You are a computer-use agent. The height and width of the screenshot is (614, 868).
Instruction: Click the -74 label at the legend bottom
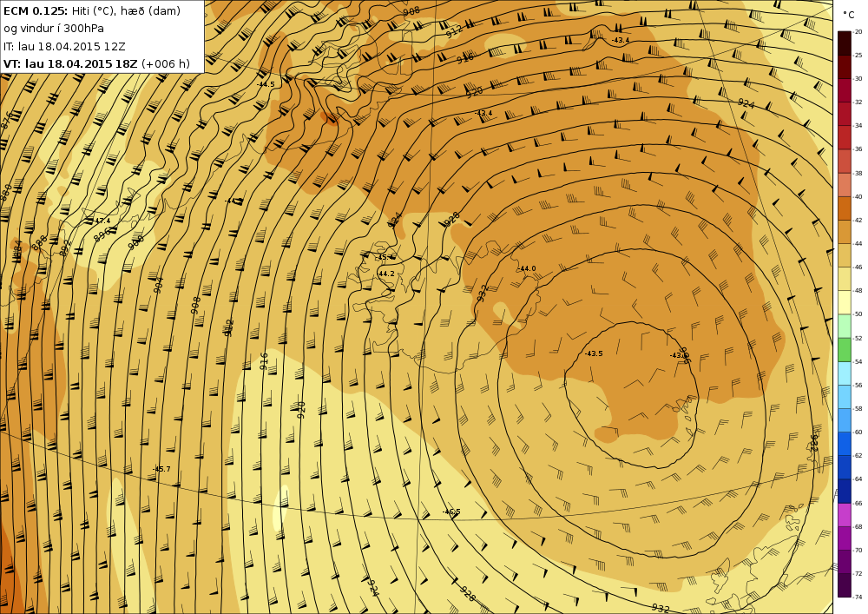[x=858, y=597]
